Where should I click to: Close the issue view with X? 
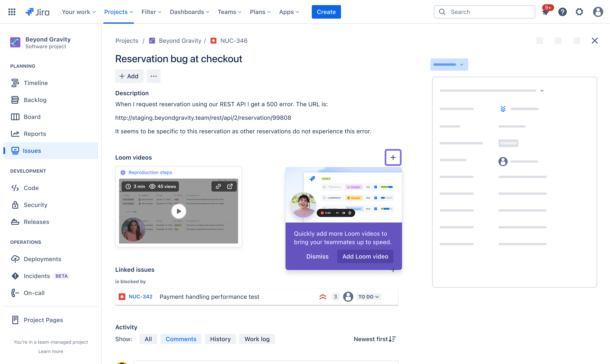[595, 41]
